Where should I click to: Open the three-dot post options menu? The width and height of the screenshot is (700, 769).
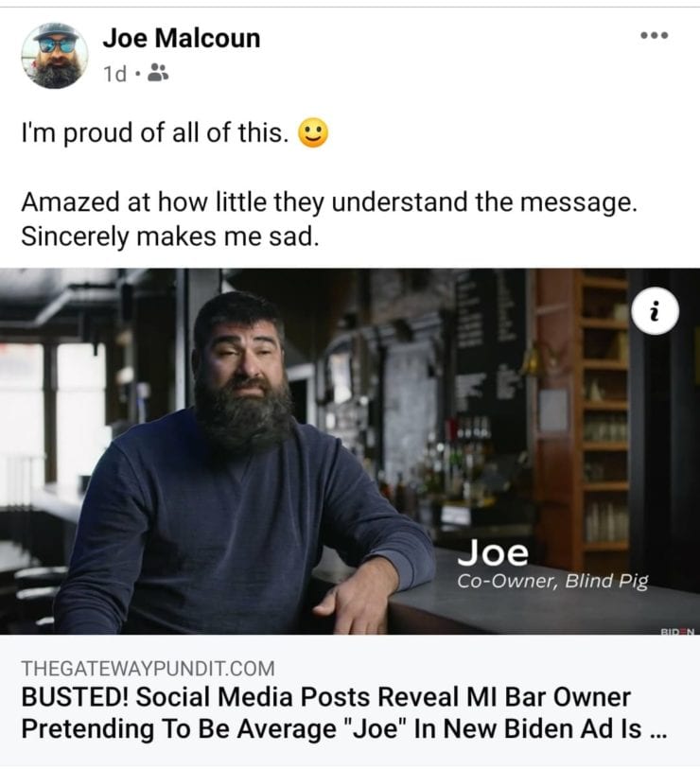click(655, 35)
